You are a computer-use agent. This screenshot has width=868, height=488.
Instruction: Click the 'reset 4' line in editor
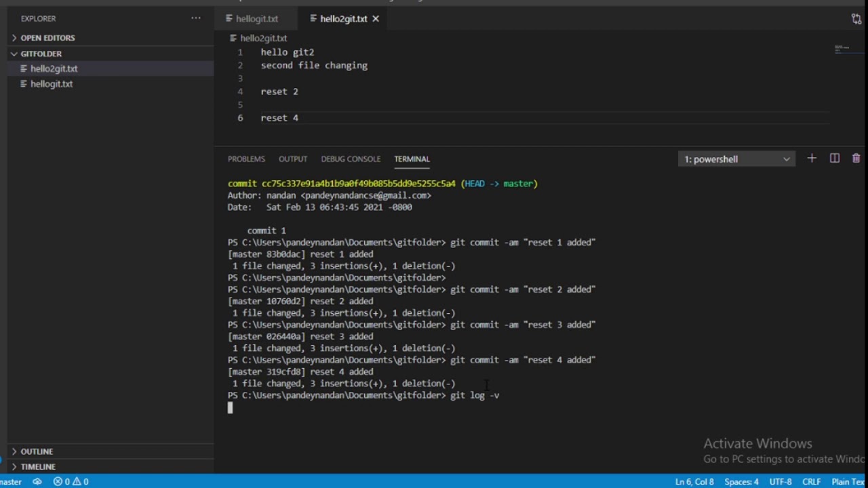279,118
